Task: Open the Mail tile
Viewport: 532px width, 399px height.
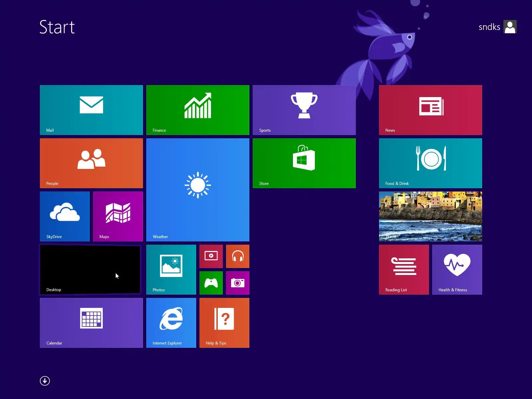Action: coord(91,110)
